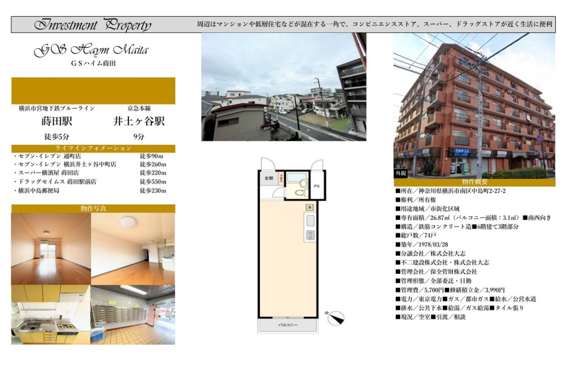This screenshot has width=566, height=392.
Task: Open the neighborhood street view photo
Action: point(284,87)
